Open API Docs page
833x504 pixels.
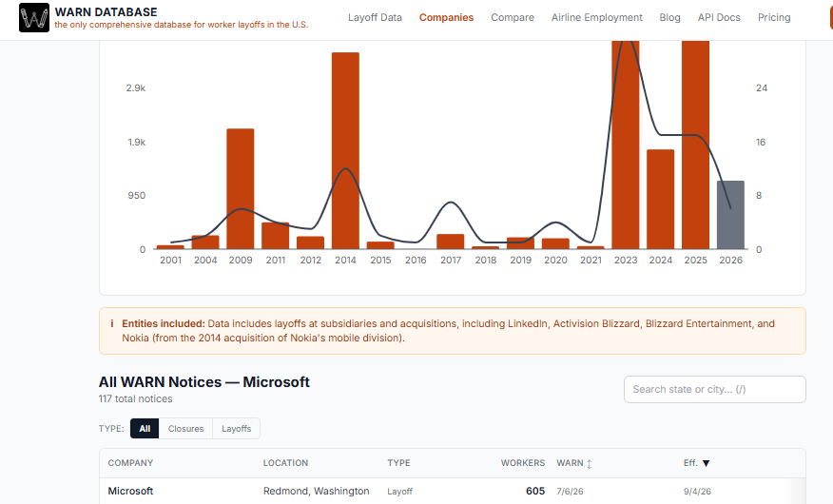click(719, 17)
